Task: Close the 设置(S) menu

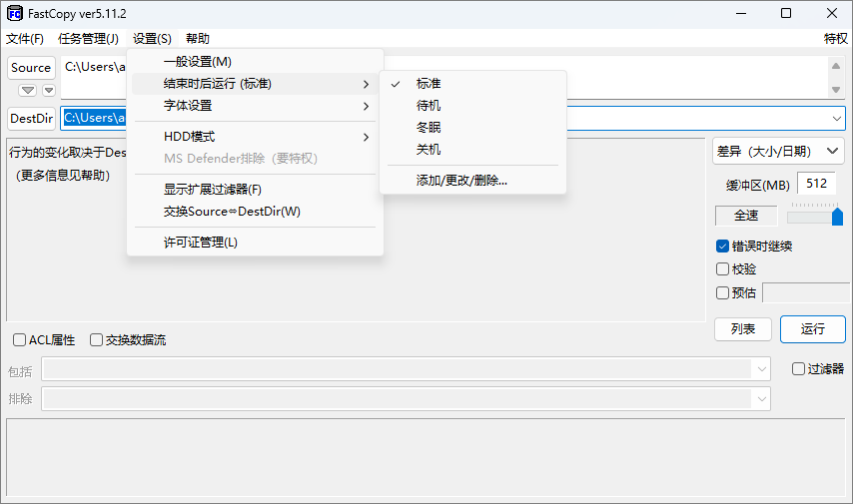Action: (x=152, y=39)
